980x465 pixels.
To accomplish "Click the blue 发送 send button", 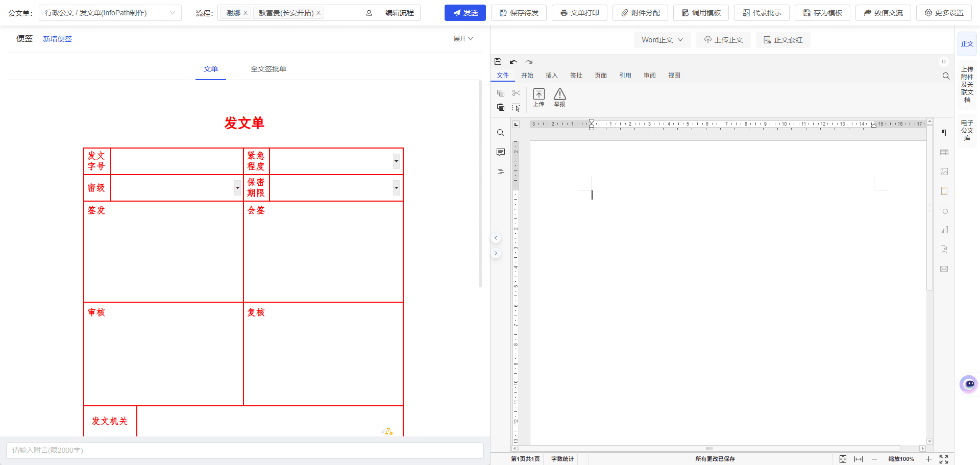I will pos(465,13).
